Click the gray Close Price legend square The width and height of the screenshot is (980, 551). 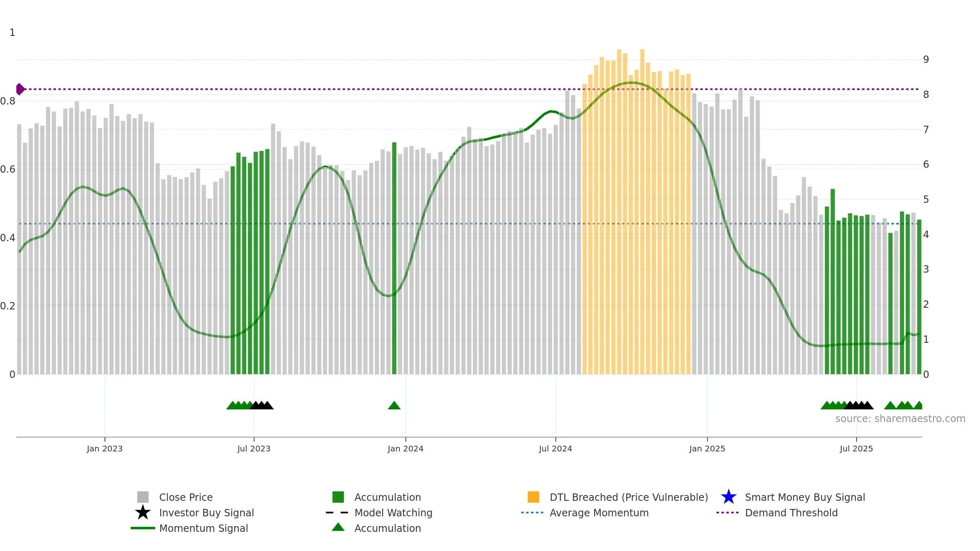143,497
